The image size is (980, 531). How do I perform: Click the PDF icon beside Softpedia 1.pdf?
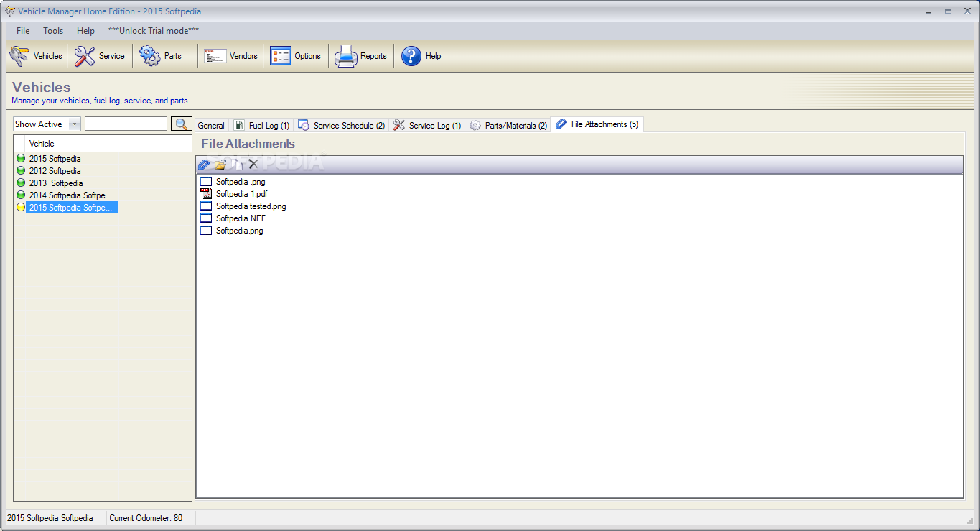pyautogui.click(x=206, y=194)
